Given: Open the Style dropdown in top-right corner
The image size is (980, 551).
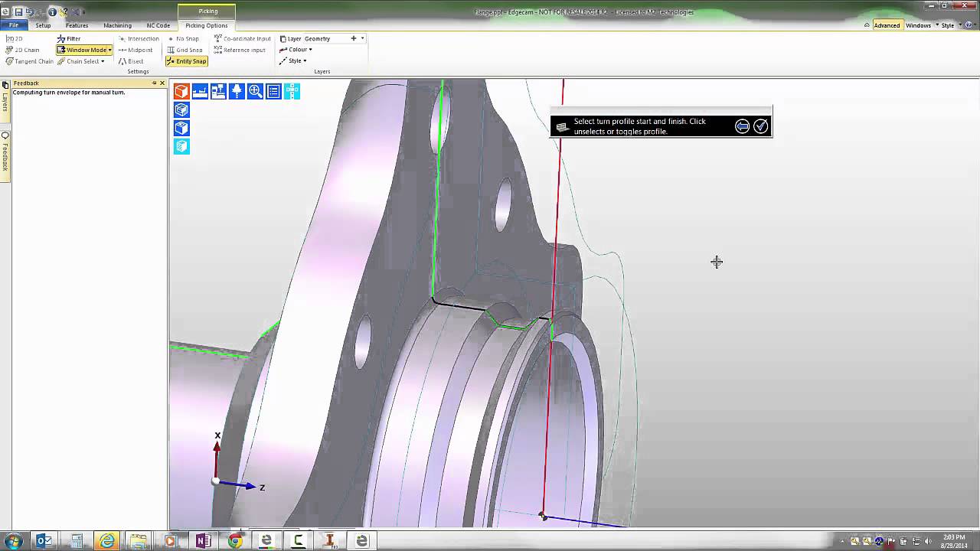Looking at the screenshot, I should 950,25.
